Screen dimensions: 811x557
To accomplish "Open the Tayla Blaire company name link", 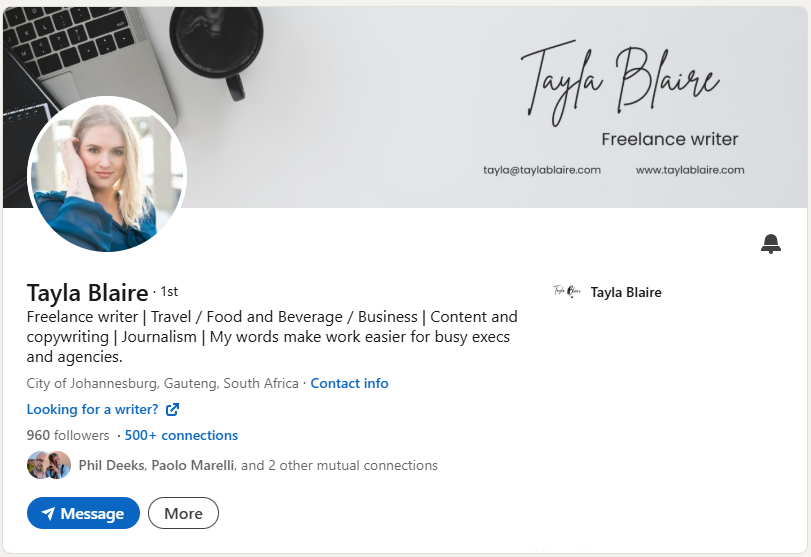I will tap(626, 292).
